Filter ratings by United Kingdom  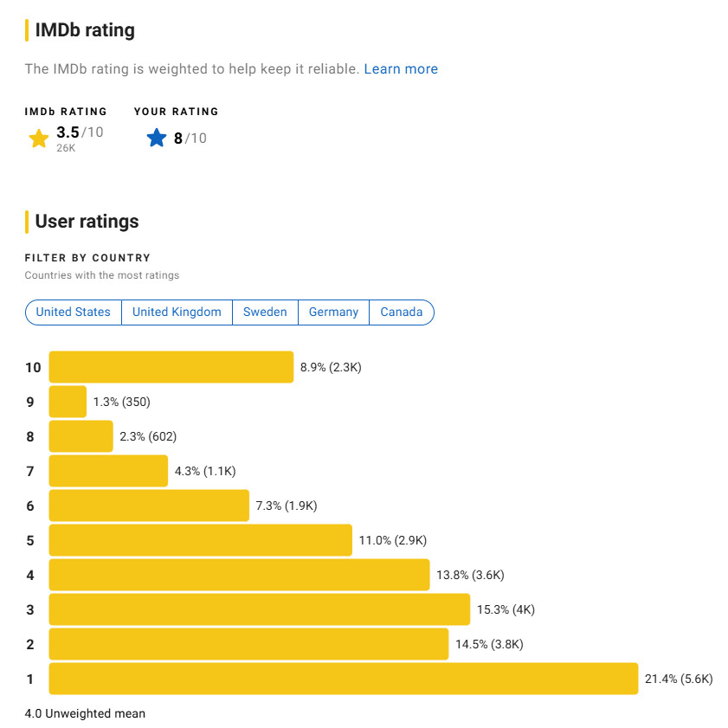177,312
